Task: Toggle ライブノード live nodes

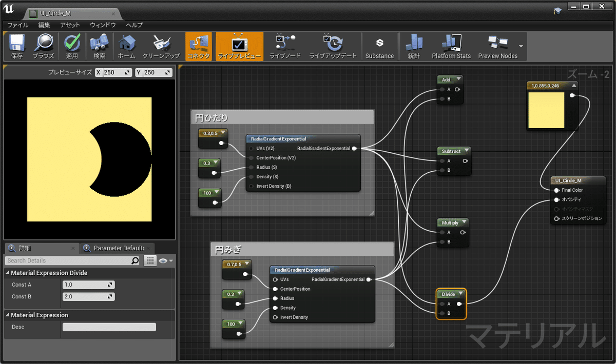Action: point(285,47)
